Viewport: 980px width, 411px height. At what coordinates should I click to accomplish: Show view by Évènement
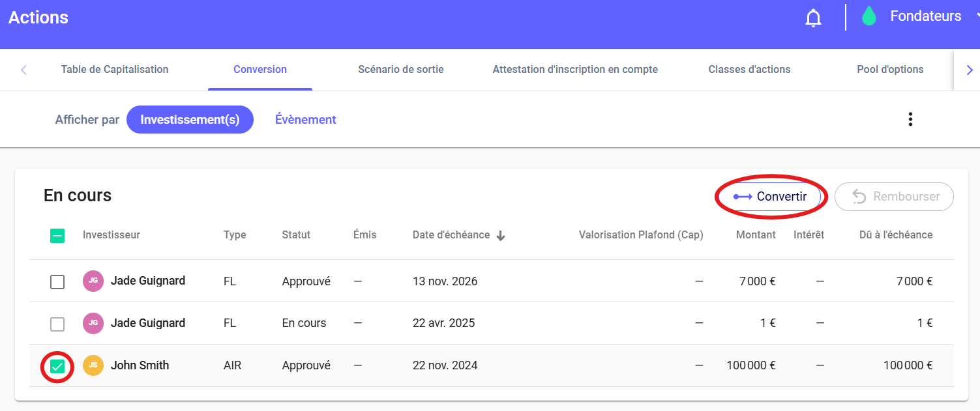tap(305, 120)
